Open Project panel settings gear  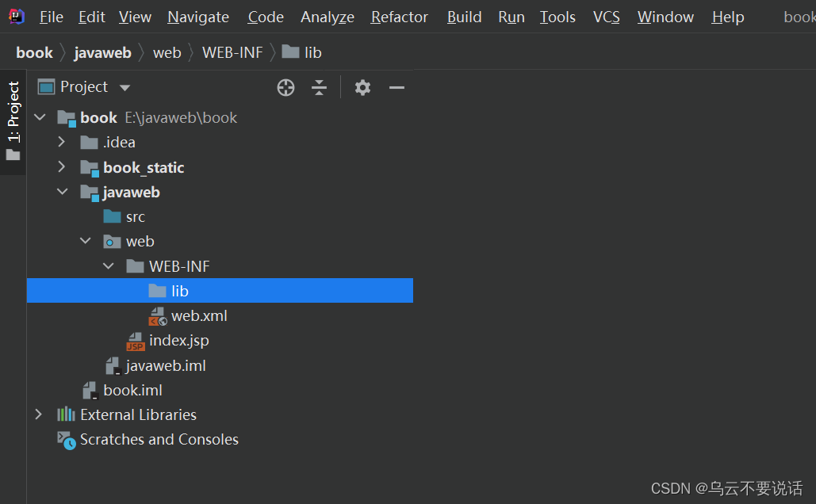click(x=362, y=88)
